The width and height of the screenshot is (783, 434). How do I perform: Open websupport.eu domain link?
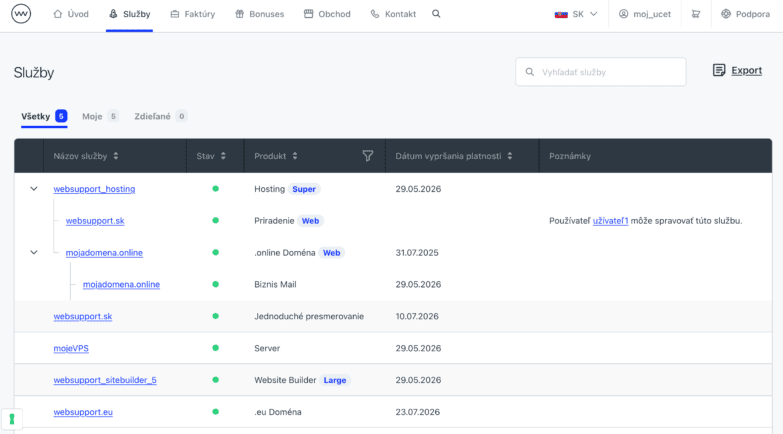tap(83, 412)
